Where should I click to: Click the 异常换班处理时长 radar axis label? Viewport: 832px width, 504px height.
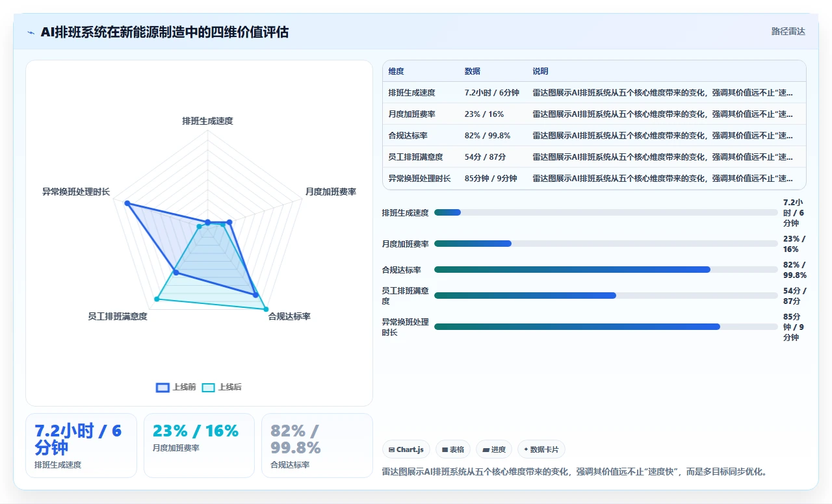76,192
